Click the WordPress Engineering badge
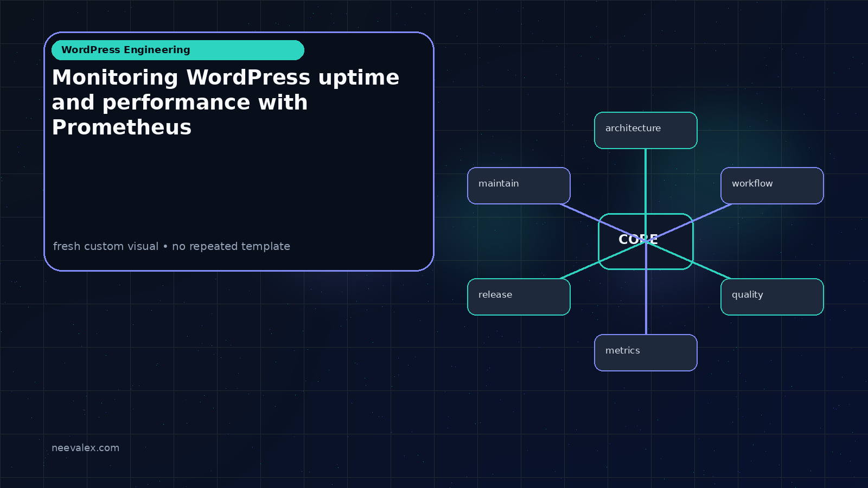 178,50
